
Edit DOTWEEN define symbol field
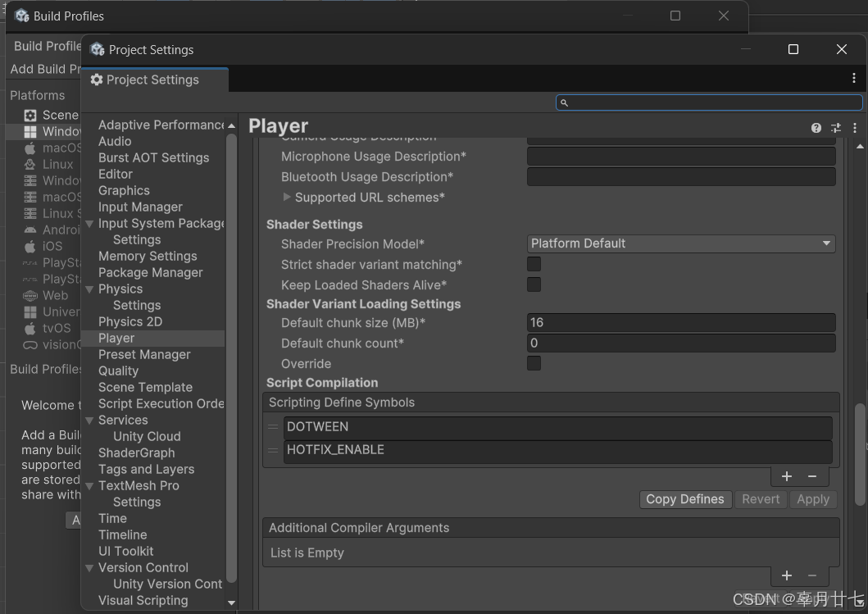click(x=558, y=428)
